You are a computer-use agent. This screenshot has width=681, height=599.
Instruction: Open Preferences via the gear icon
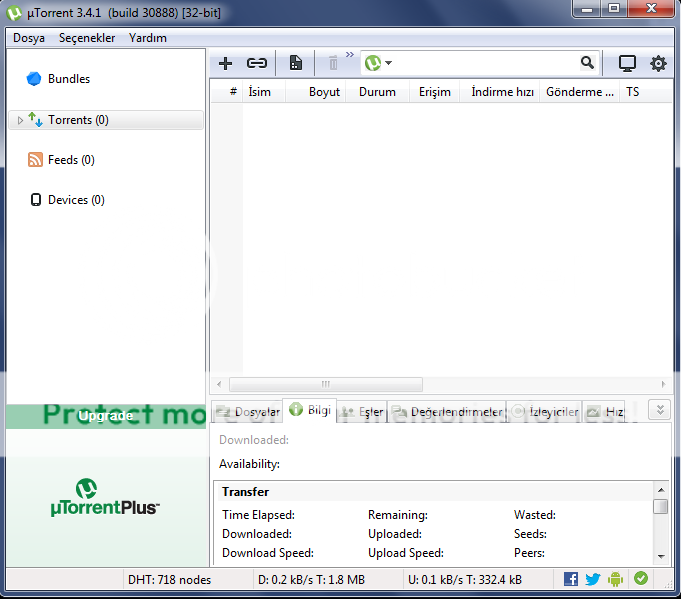tap(658, 63)
